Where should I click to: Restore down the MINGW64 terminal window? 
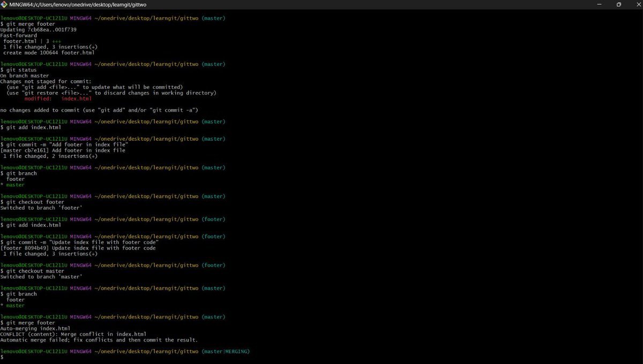tap(618, 4)
